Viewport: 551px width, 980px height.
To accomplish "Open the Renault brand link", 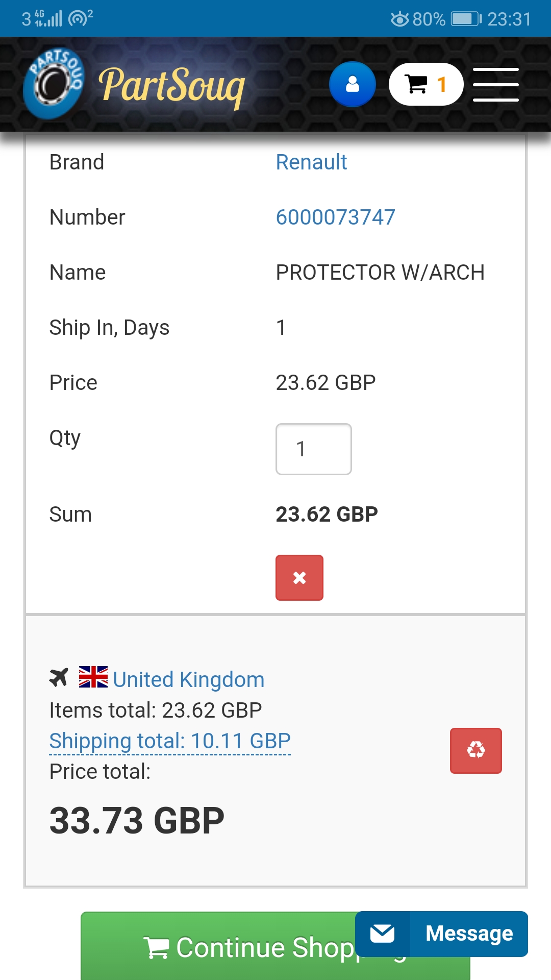I will tap(311, 162).
